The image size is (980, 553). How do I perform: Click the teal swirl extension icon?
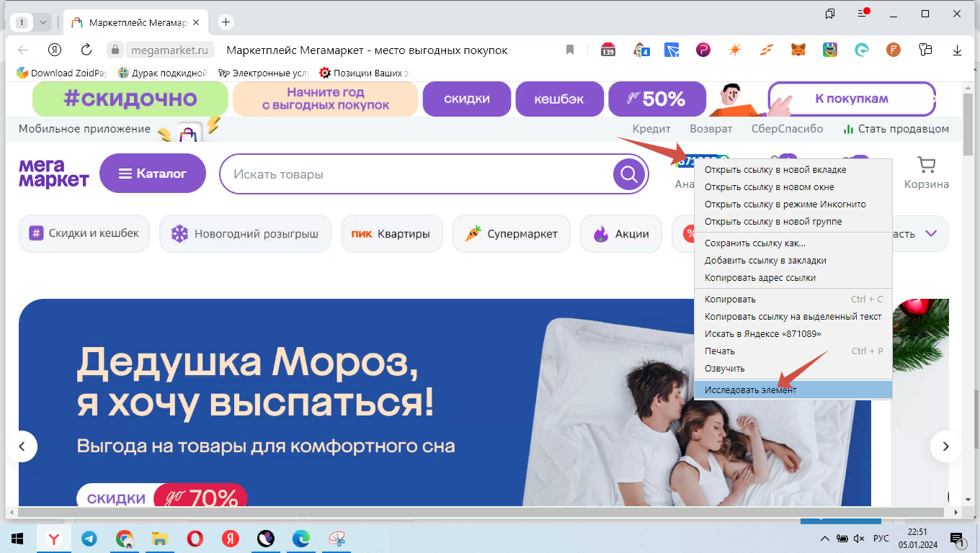point(861,50)
